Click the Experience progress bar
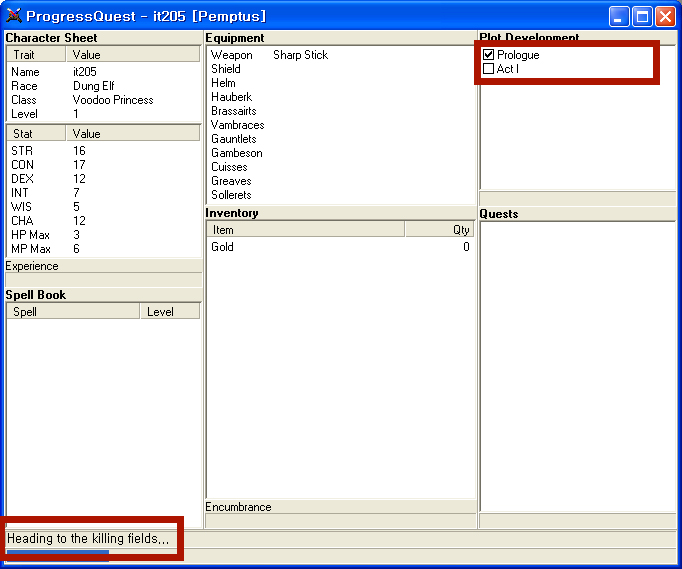682x569 pixels. point(104,280)
